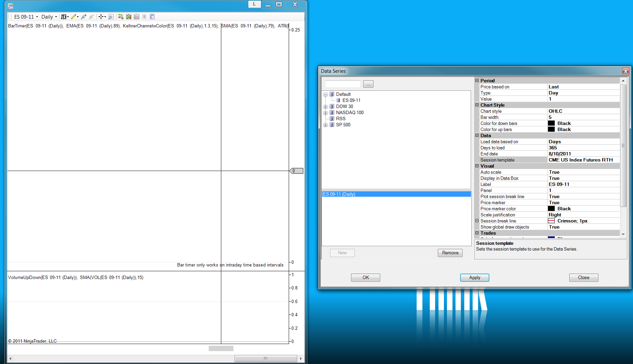
Task: Open the chart trader icon
Action: point(121,17)
